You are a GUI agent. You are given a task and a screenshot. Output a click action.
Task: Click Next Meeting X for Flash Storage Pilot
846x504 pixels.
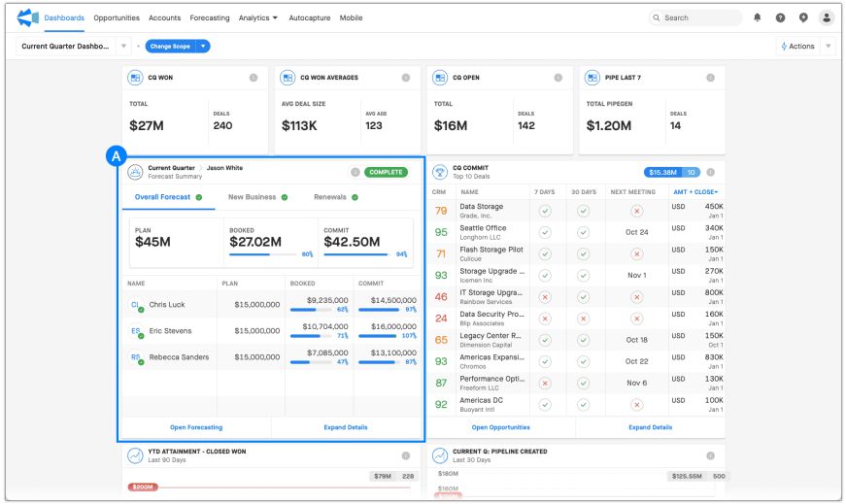[636, 254]
